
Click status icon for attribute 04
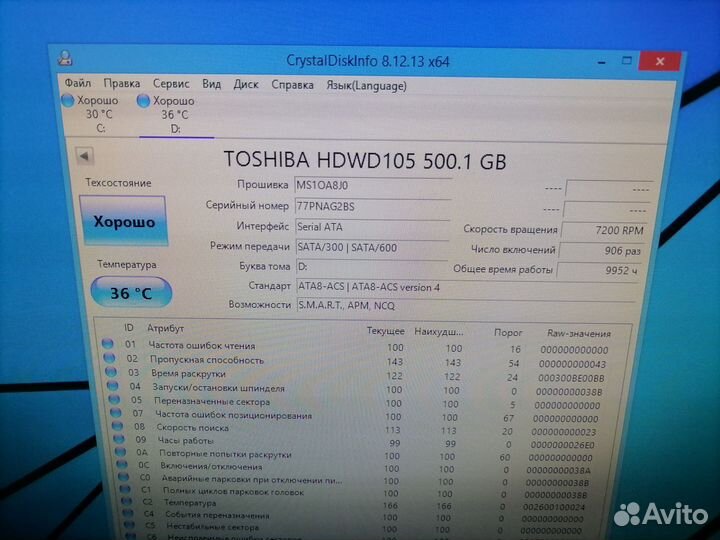112,386
